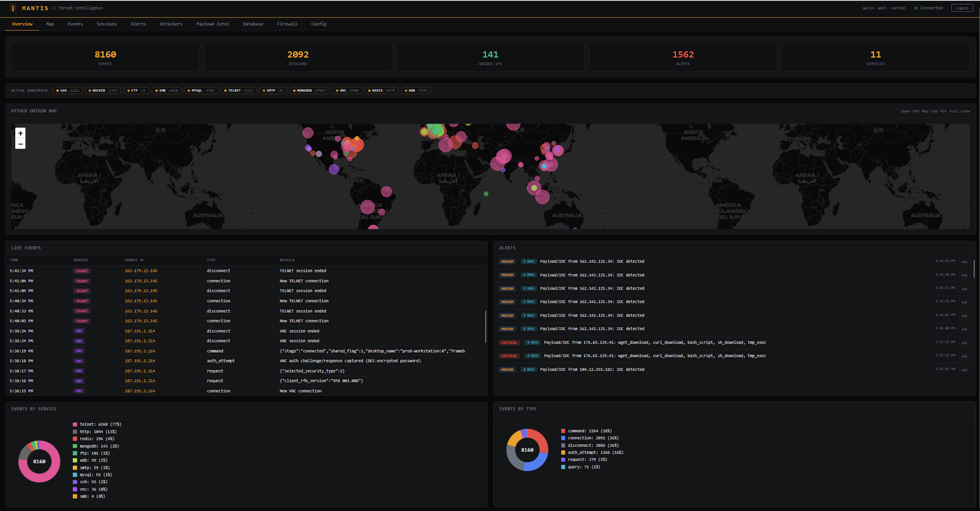
Task: Toggle the SSH :2222 honeypot chip
Action: point(67,90)
